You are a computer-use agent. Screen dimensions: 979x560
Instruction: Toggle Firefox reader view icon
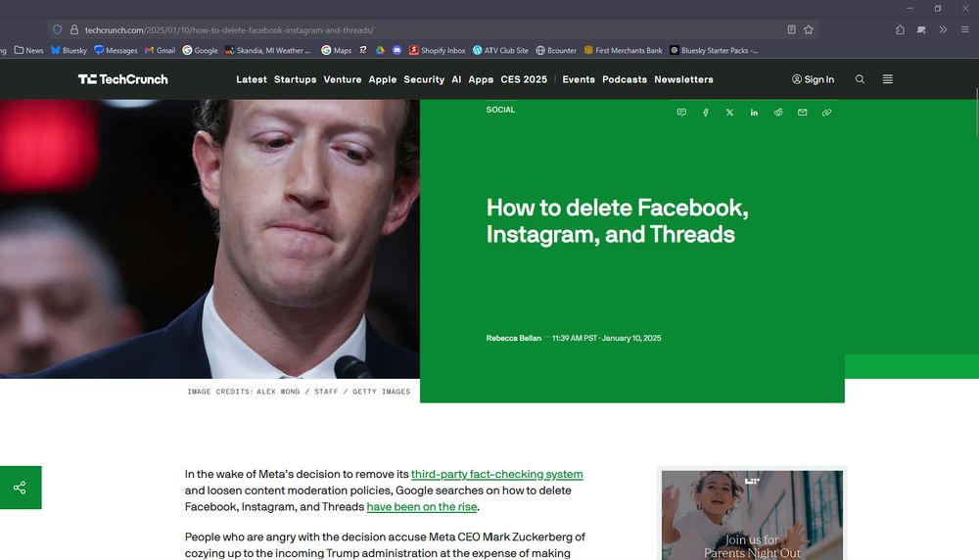(791, 29)
